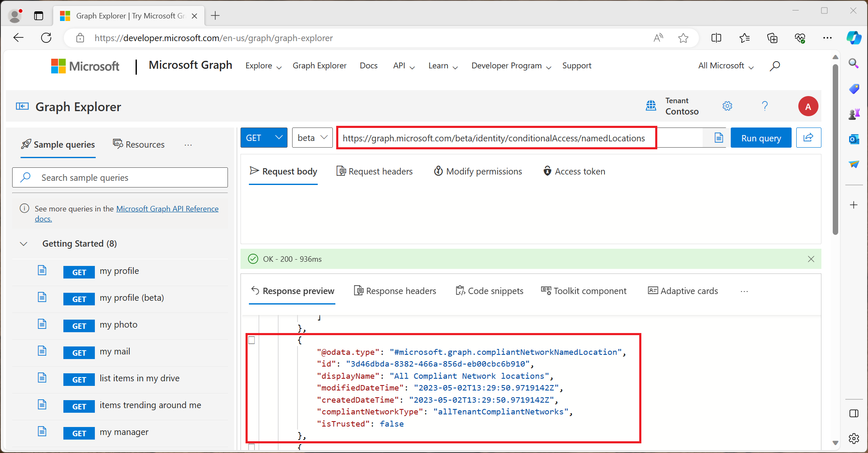
Task: Click the Run query button
Action: click(761, 138)
